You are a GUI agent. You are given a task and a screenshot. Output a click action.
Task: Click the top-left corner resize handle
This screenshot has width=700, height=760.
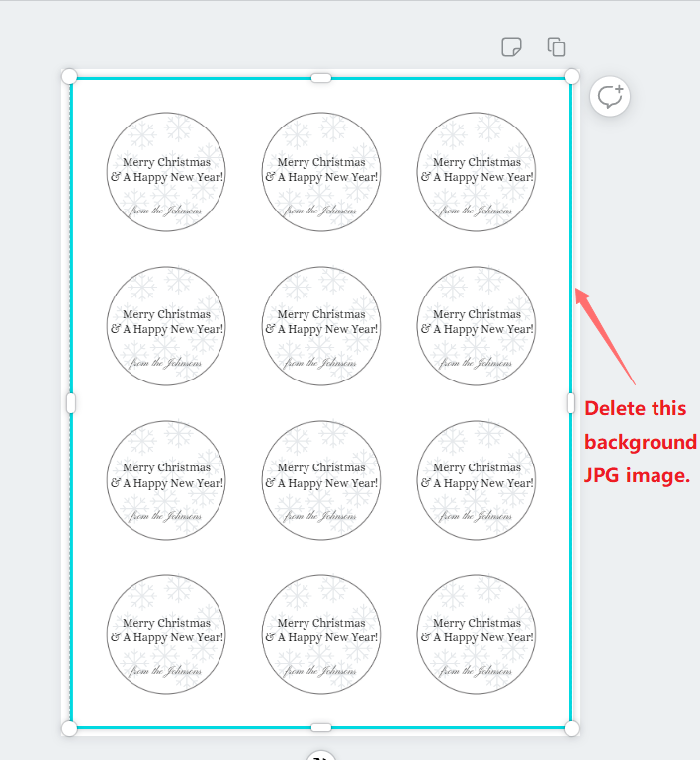pos(69,76)
